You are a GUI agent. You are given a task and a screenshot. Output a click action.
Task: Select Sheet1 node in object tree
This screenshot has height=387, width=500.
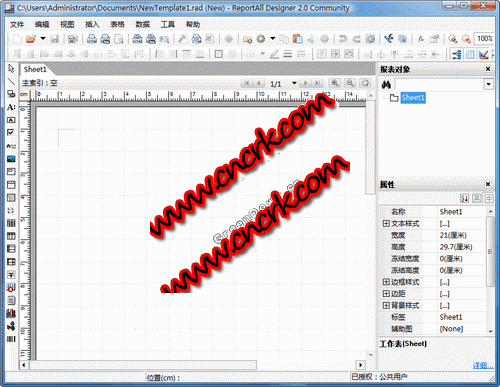tap(413, 98)
